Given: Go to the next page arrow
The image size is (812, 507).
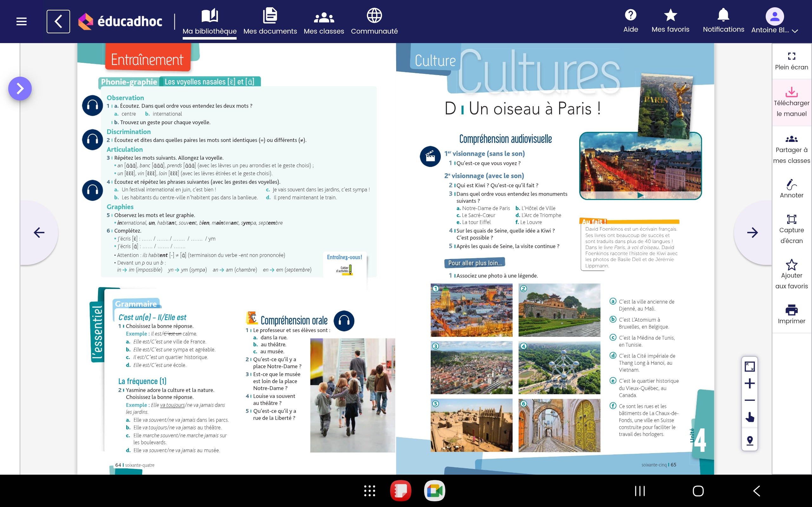Looking at the screenshot, I should click(x=752, y=232).
